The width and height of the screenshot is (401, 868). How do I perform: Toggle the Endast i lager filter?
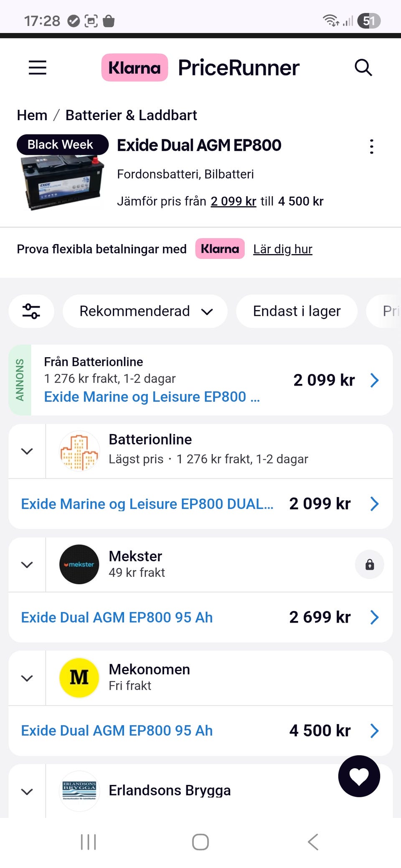[x=297, y=311]
